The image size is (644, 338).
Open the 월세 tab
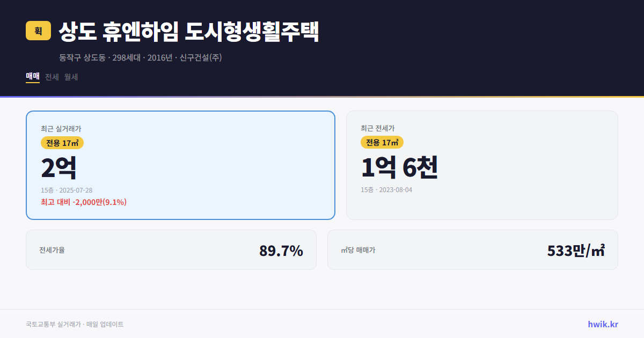point(70,77)
